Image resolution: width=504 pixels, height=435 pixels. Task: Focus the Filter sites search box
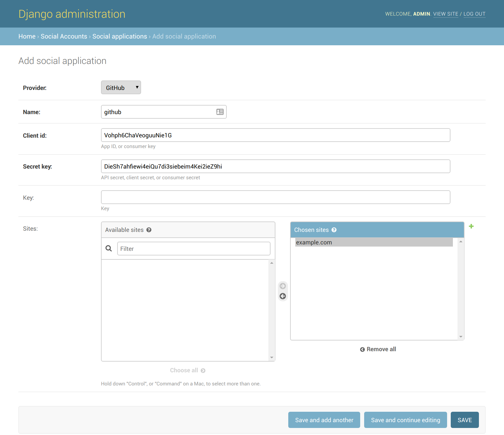click(x=194, y=249)
